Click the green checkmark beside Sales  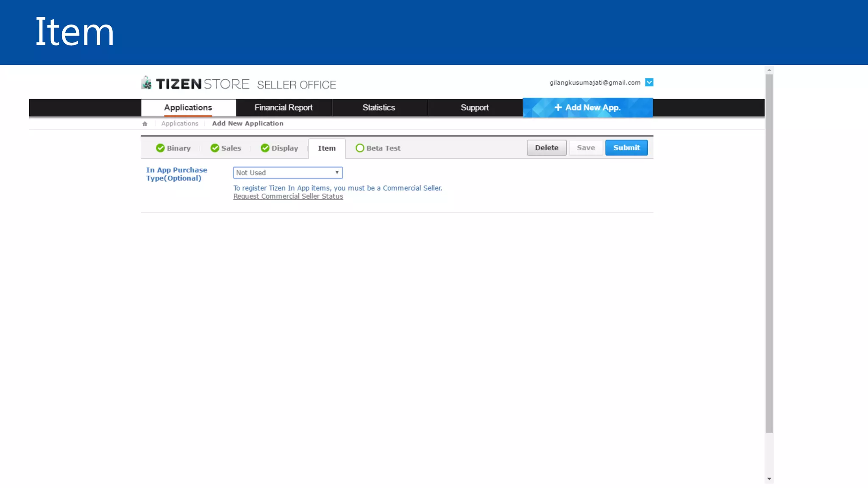pyautogui.click(x=215, y=148)
